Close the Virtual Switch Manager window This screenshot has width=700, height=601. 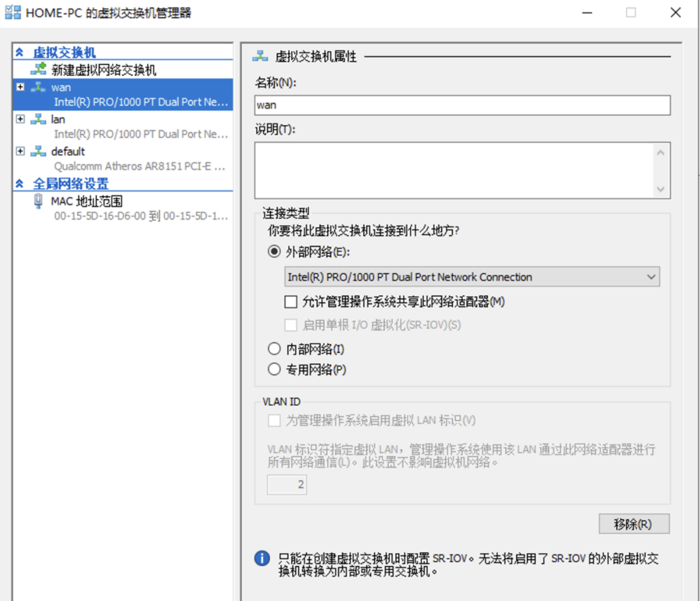click(x=675, y=12)
